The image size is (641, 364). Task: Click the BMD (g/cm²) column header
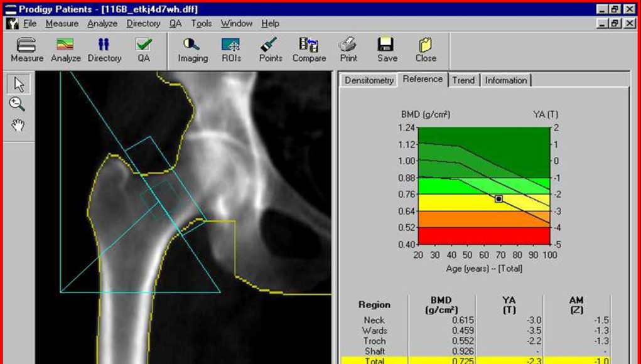(441, 305)
